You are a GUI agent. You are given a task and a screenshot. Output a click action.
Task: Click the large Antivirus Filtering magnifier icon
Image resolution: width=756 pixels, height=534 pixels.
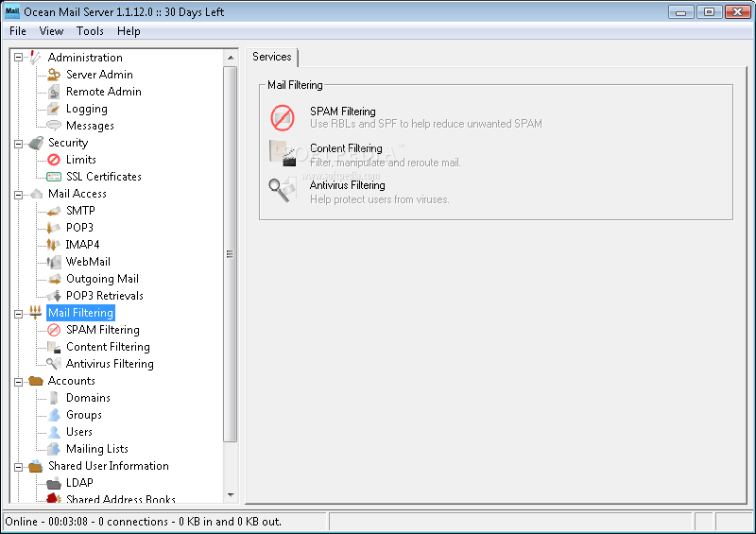(x=283, y=190)
